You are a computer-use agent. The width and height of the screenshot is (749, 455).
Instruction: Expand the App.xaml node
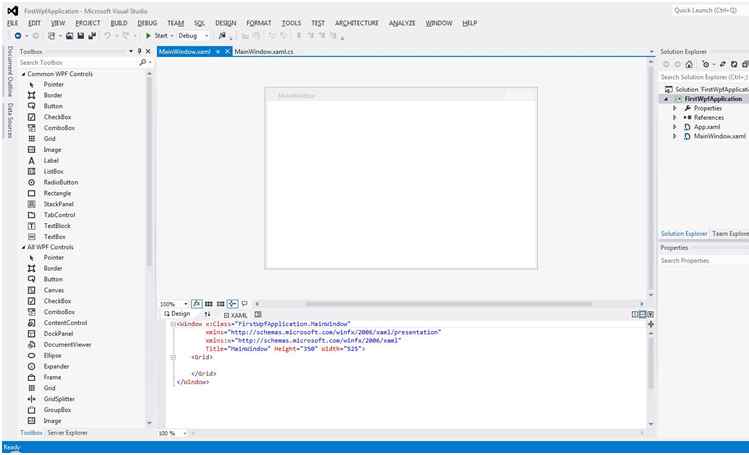674,127
